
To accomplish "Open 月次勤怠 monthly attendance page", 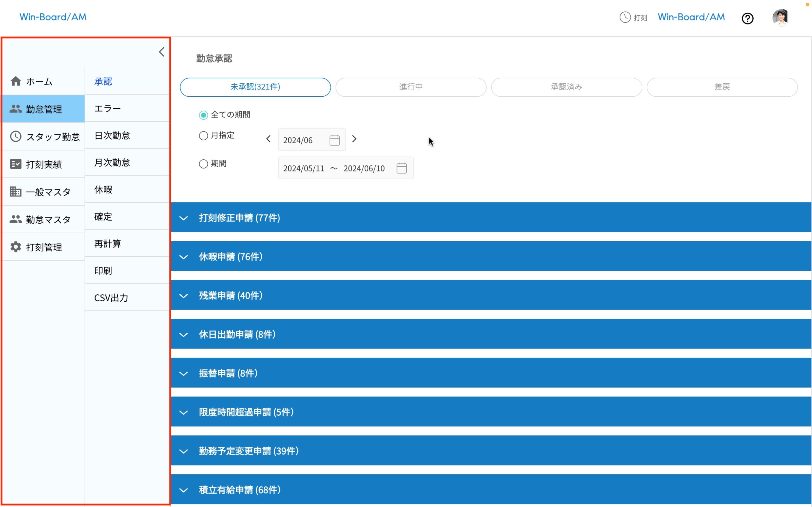I will click(x=112, y=162).
